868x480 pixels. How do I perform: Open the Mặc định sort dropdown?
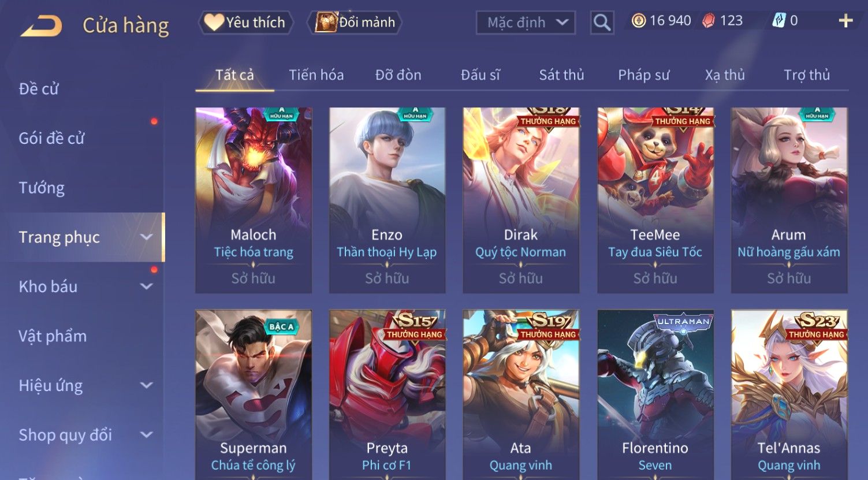[526, 23]
